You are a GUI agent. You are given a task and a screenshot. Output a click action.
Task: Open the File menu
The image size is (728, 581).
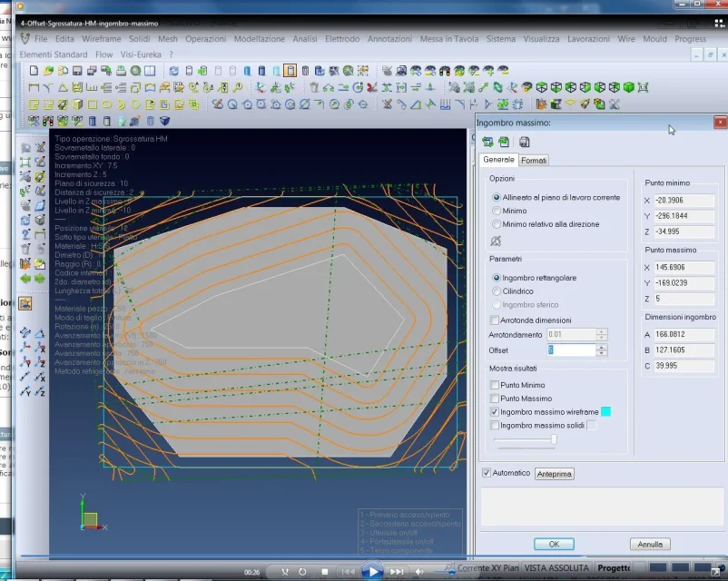point(41,39)
